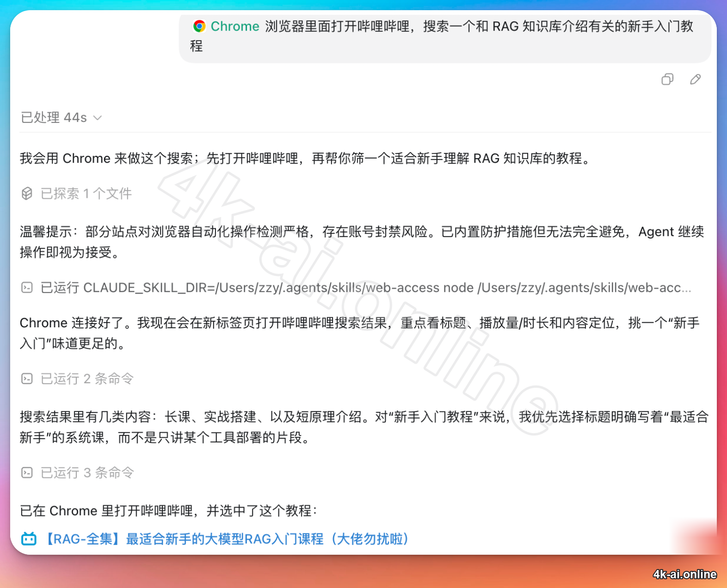The image size is (727, 588).
Task: Click the '已处理 44s' status text
Action: [54, 117]
